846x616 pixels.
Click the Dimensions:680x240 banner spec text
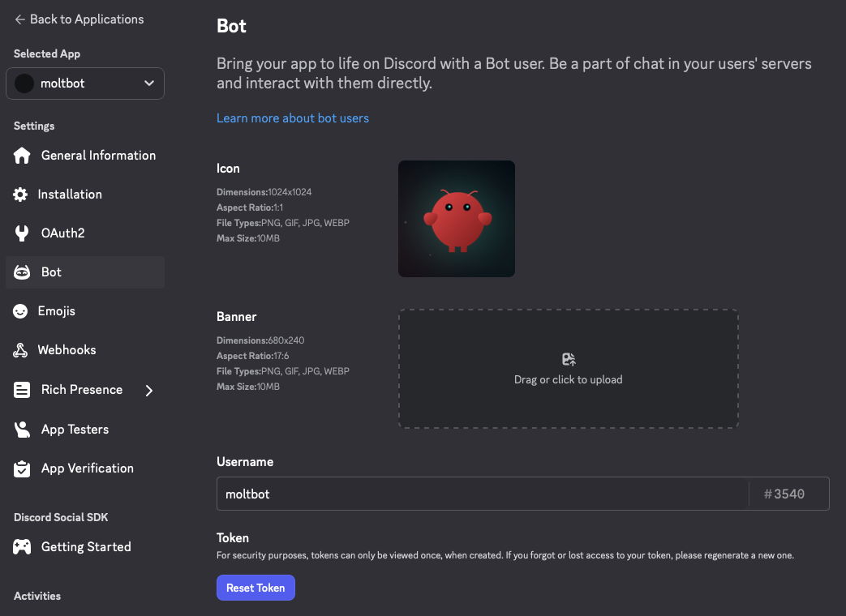(x=260, y=340)
